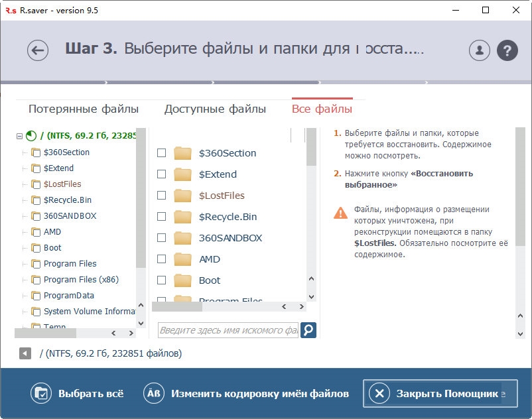Click the $LostFiles folder icon in file list
Viewport: 532px width, 419px height.
(182, 196)
